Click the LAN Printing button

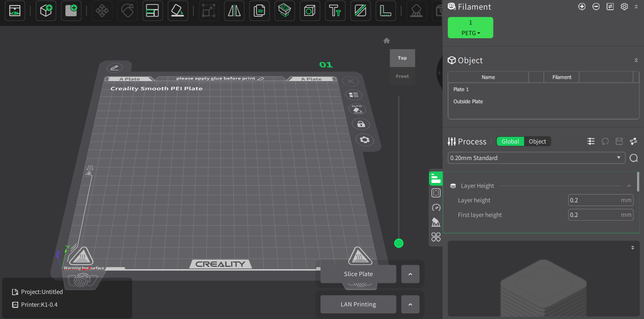click(358, 305)
